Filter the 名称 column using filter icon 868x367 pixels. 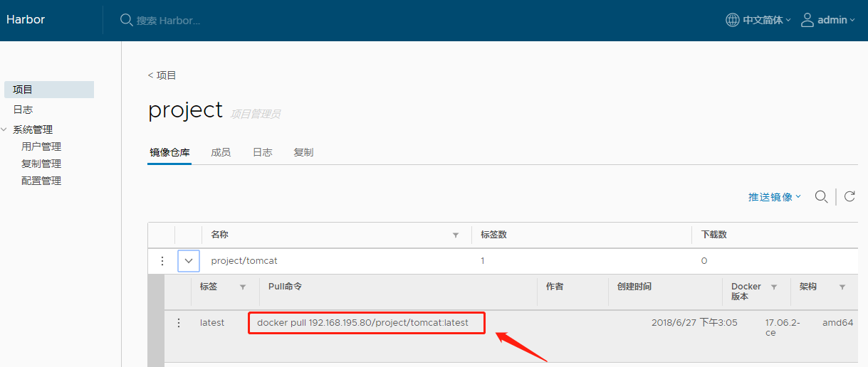[456, 235]
